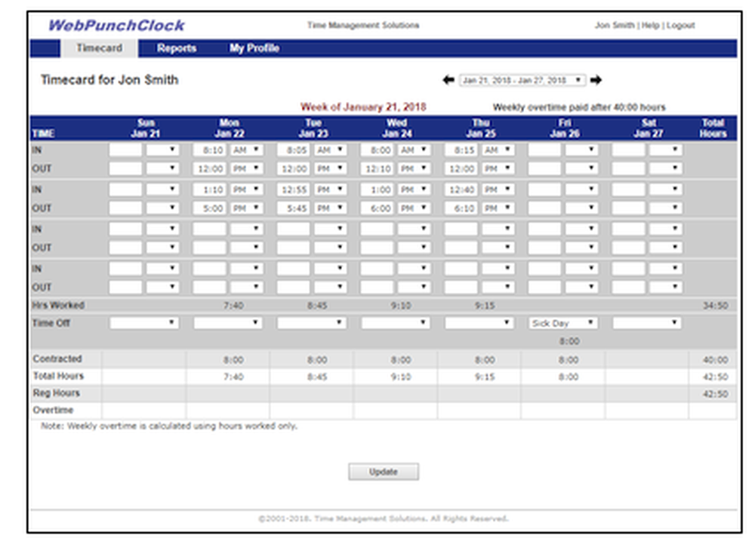Click the WebPunchClock logo
Screen dimensions: 755x560
point(116,25)
